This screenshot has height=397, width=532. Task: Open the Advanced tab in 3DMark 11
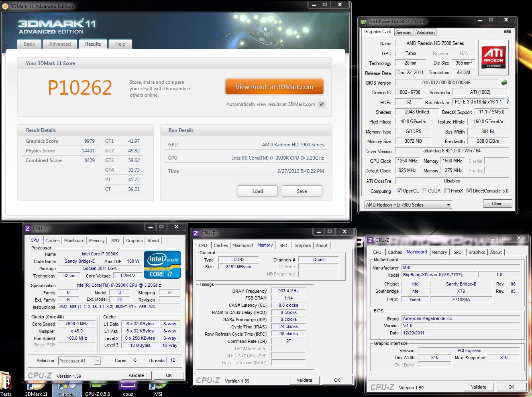click(x=60, y=44)
